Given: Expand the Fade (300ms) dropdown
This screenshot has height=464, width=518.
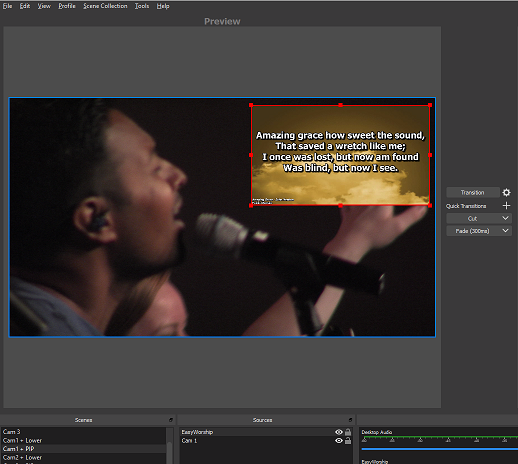Looking at the screenshot, I should pos(505,231).
